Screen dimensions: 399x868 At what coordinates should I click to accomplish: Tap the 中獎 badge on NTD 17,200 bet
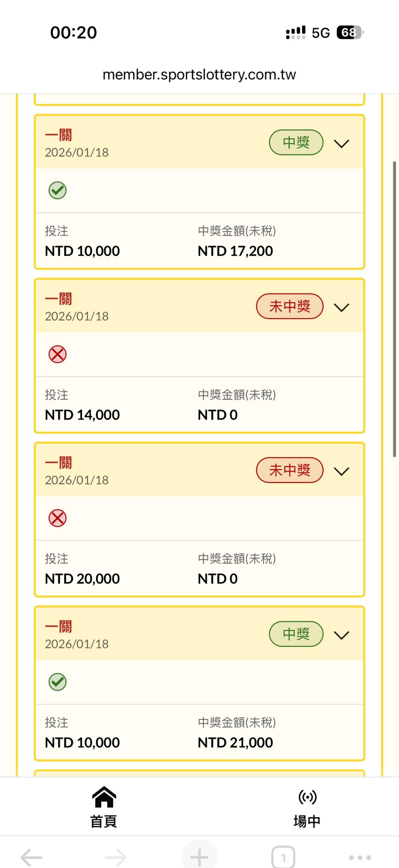coord(296,142)
